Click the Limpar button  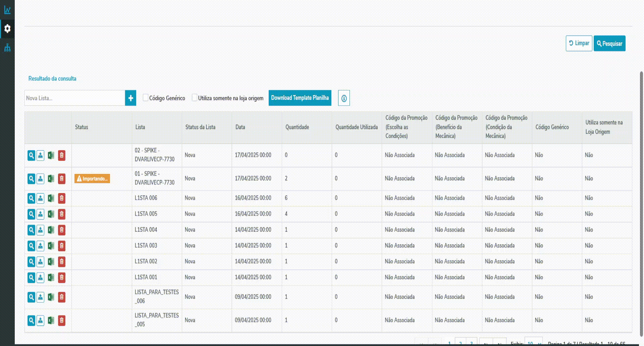(579, 43)
